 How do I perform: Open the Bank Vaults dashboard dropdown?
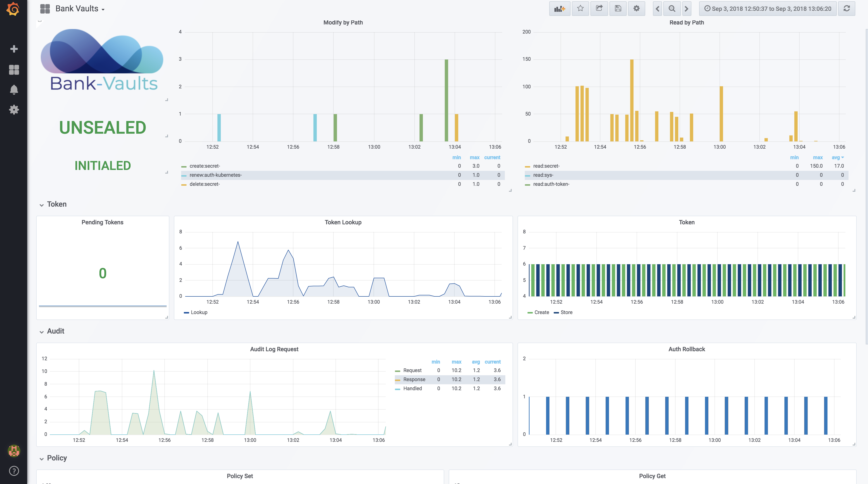tap(80, 9)
